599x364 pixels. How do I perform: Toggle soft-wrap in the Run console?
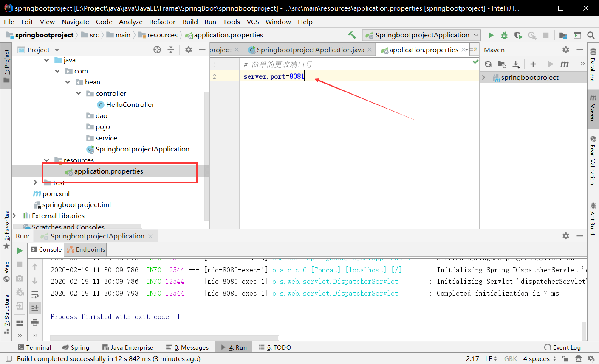coord(35,294)
